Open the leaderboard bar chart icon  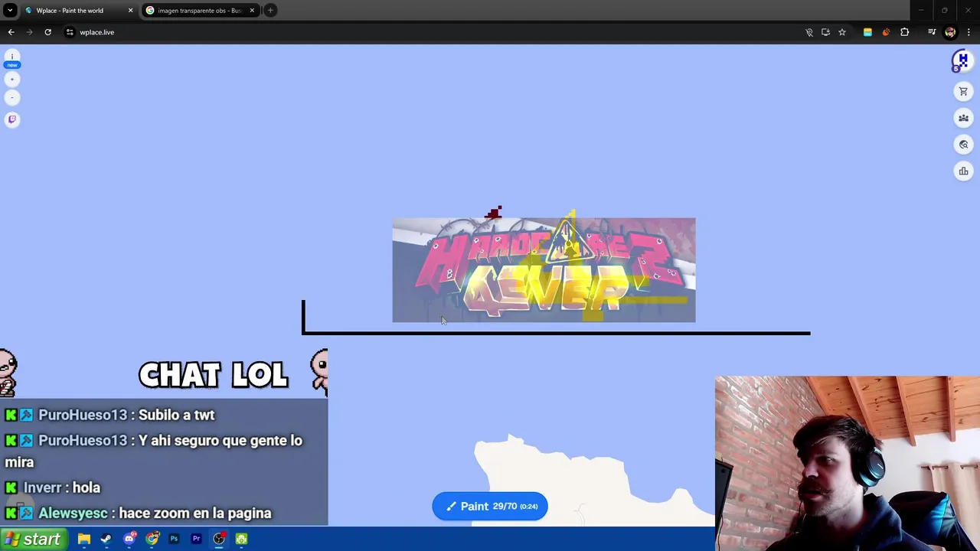click(x=963, y=171)
